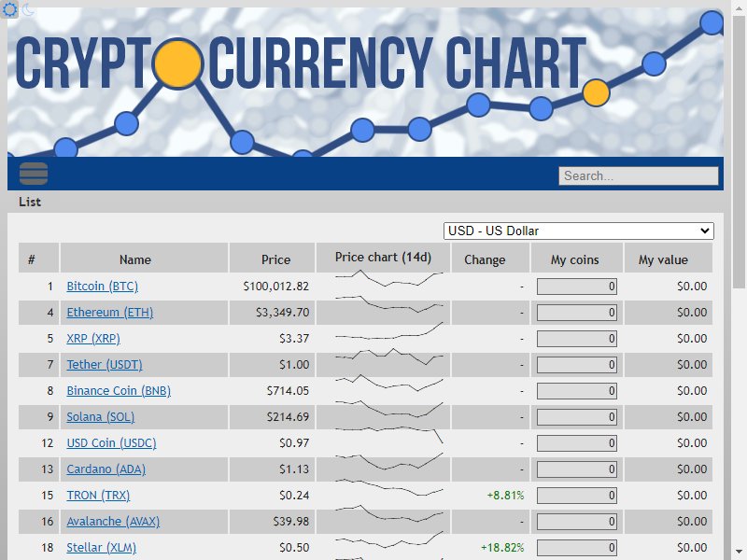This screenshot has height=560, width=747.
Task: Click the $714.05 Binance Coin price
Action: 288,391
